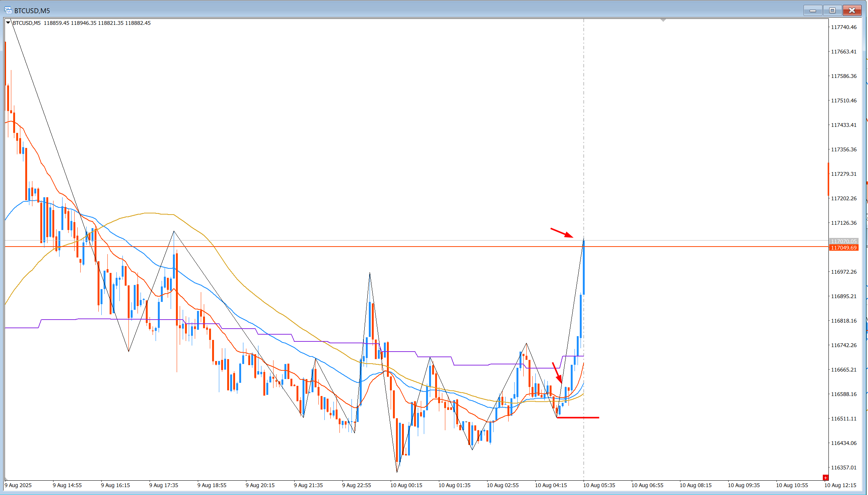Click the 10 Aug 12:15 time label

[x=840, y=485]
